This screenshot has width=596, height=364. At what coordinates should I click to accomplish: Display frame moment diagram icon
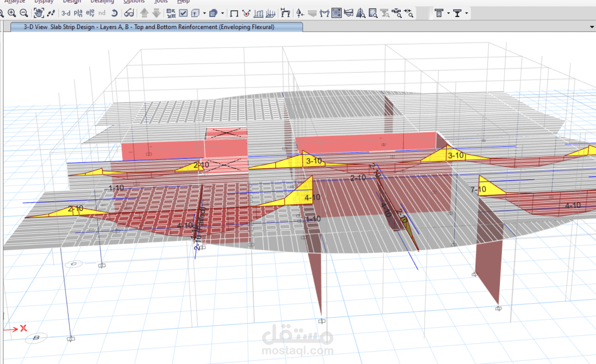324,13
